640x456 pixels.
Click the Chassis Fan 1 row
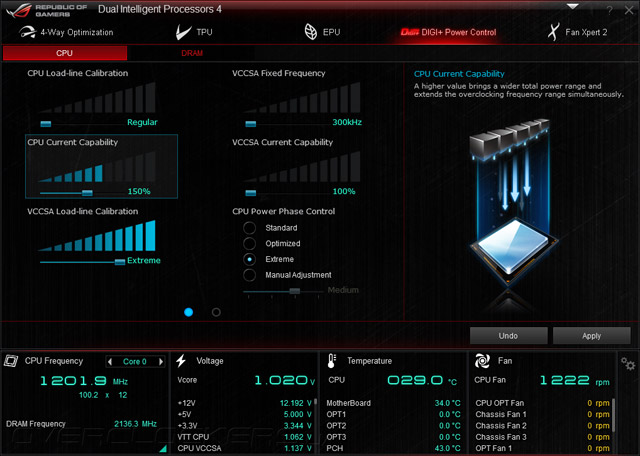coord(542,414)
